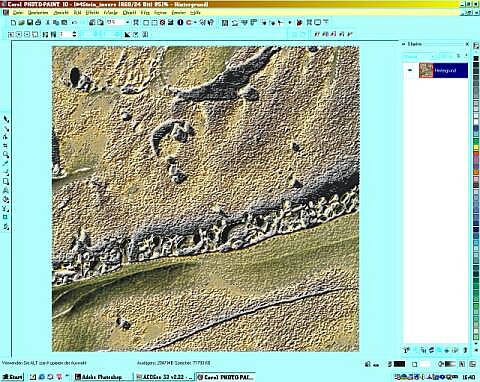Click the first icon at Objects docker bottom
Viewport: 480px width, 382px height.
406,350
